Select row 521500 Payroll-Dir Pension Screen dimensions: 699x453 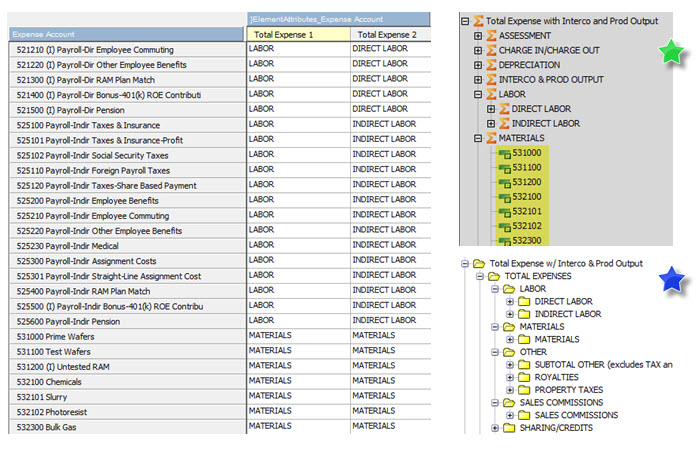pyautogui.click(x=127, y=110)
